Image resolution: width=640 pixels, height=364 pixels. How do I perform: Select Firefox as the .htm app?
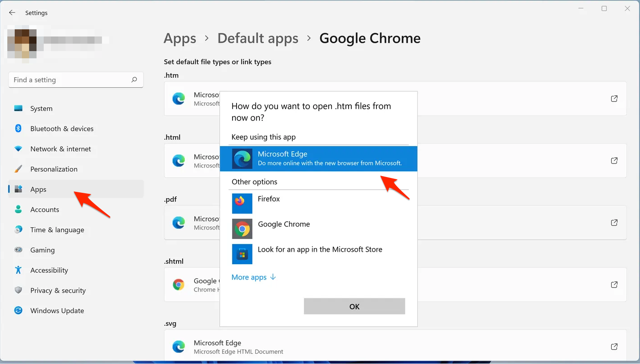point(318,204)
